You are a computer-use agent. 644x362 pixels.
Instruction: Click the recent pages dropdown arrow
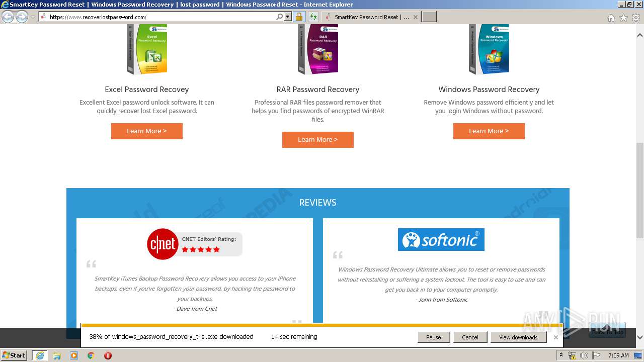(33, 17)
